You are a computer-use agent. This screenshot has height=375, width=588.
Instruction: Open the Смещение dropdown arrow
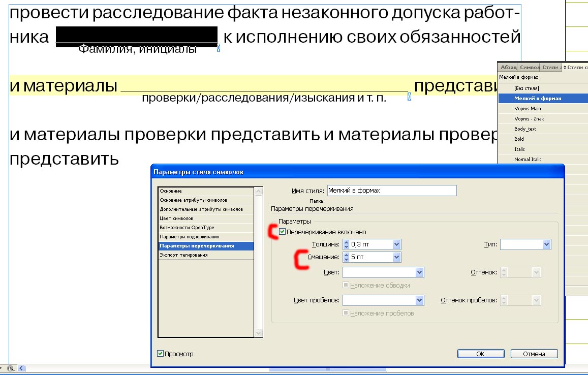[397, 257]
